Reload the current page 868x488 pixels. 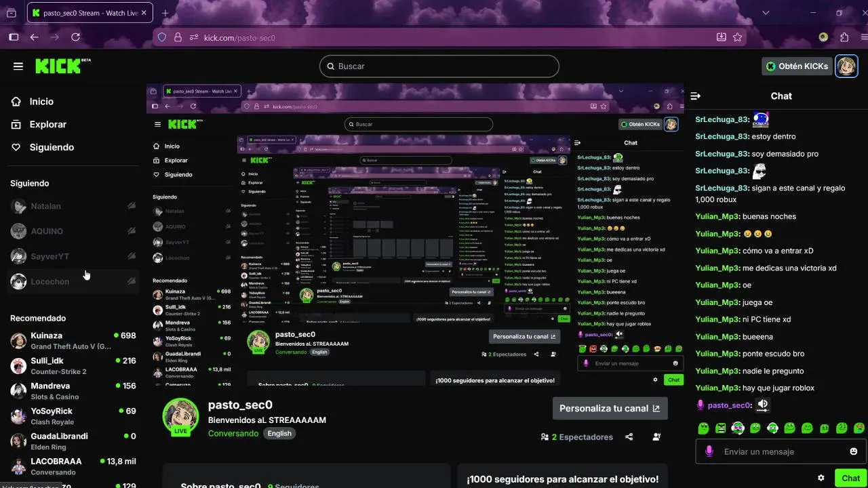(75, 37)
